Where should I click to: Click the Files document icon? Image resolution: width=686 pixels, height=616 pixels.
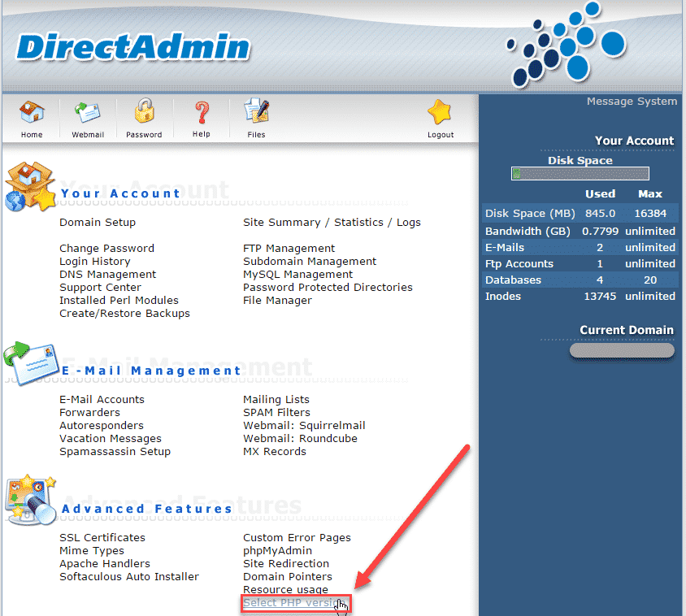(x=256, y=111)
